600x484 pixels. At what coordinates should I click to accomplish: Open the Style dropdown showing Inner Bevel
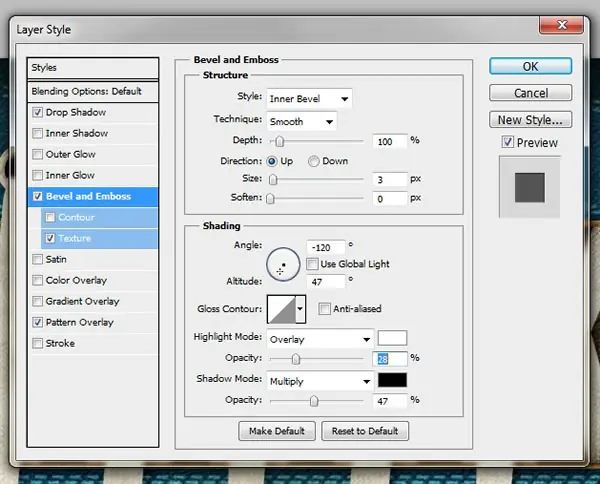point(309,99)
